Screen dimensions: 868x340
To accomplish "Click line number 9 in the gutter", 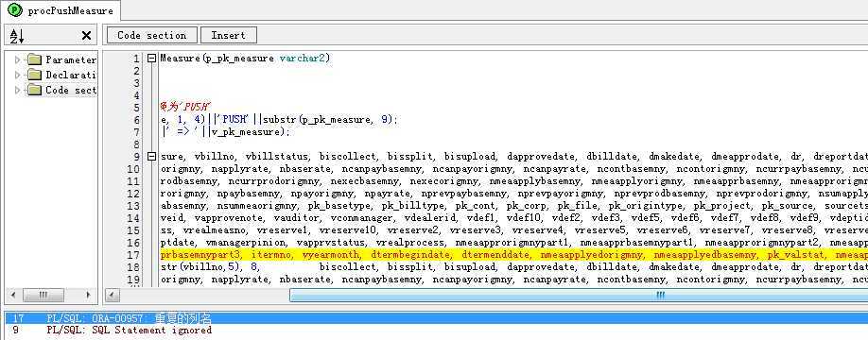I will [x=137, y=157].
